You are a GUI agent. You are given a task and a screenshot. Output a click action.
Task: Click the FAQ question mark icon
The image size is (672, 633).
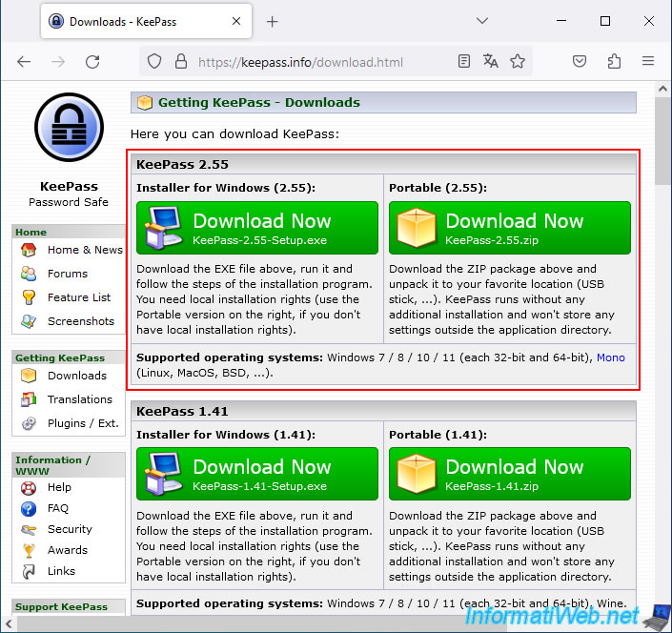pos(29,509)
